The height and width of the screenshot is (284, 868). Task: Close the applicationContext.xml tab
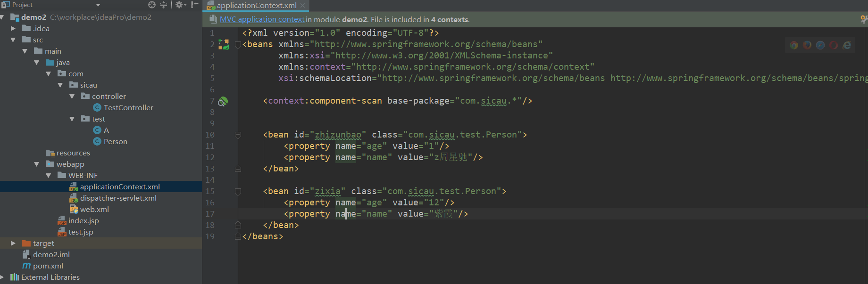[x=303, y=6]
